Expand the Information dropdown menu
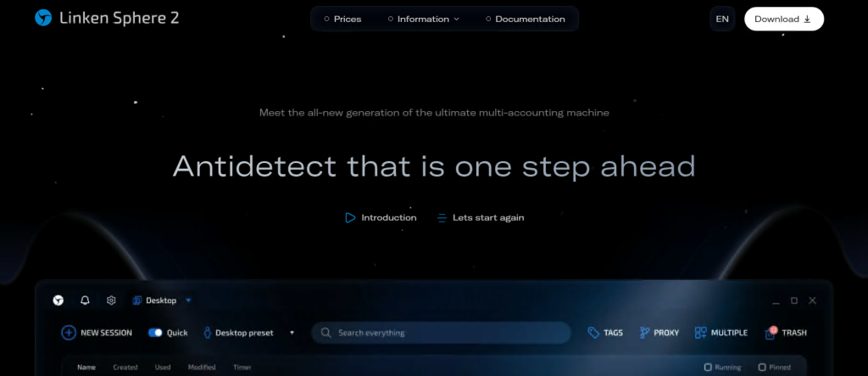Image resolution: width=868 pixels, height=376 pixels. [x=424, y=19]
